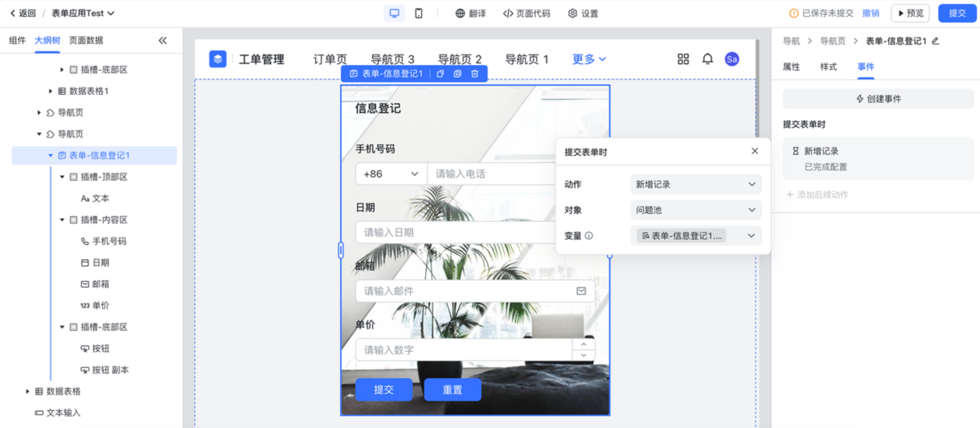
Task: Select 按钮 副本 item in outline tree
Action: click(105, 370)
